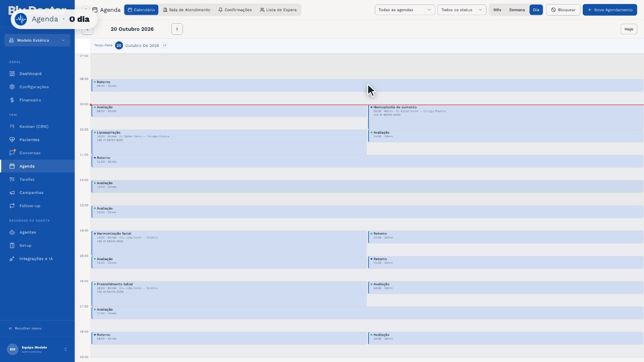Open the Todas as agendas dropdown
The height and width of the screenshot is (362, 644).
point(405,10)
